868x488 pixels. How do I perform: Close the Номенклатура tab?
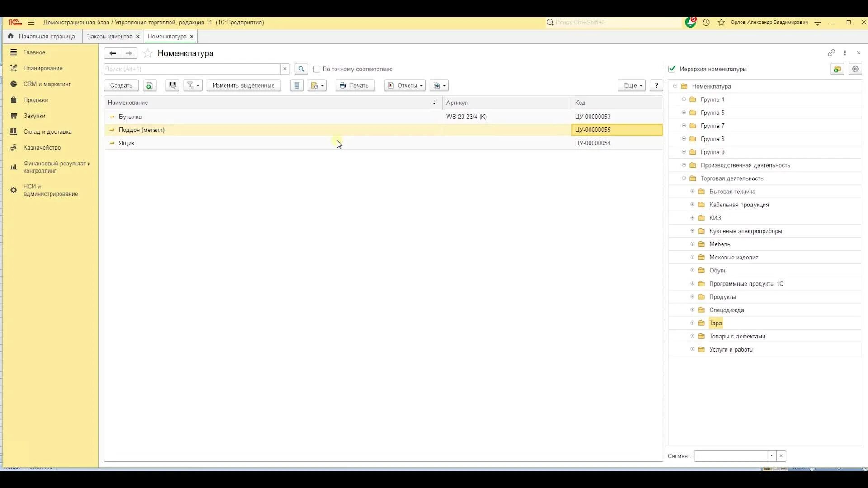pos(192,37)
